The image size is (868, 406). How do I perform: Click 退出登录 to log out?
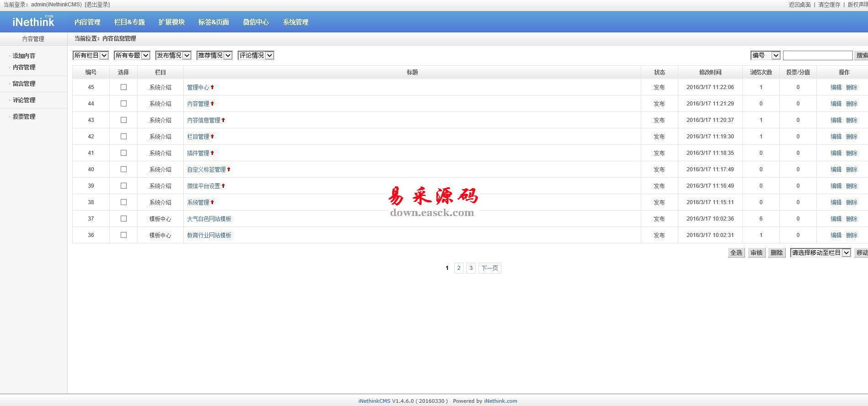(x=97, y=5)
